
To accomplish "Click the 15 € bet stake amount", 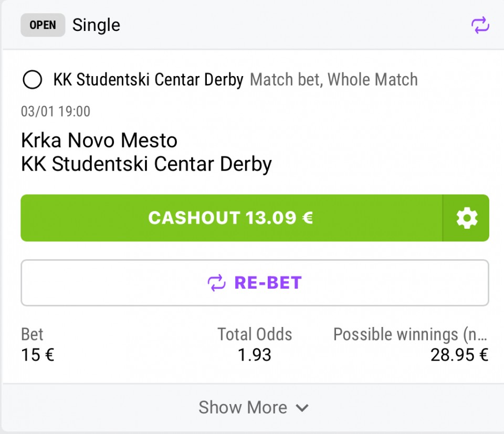I will pyautogui.click(x=37, y=355).
